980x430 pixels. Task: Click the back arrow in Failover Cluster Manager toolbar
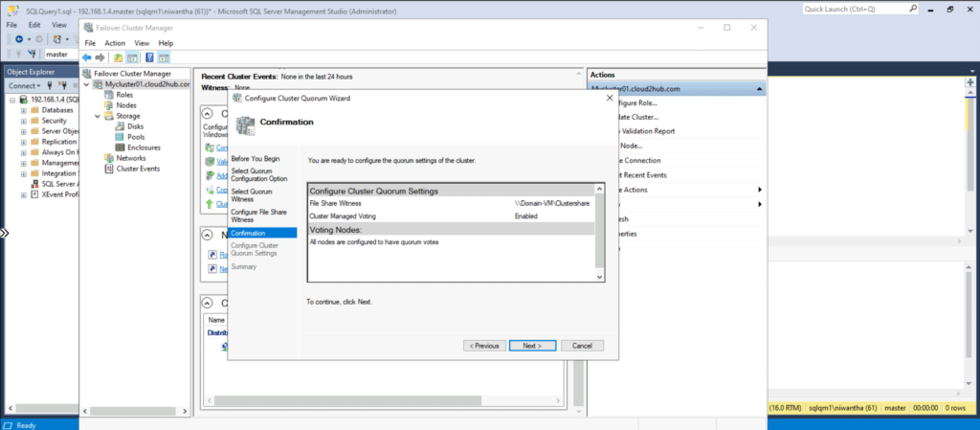click(x=87, y=57)
